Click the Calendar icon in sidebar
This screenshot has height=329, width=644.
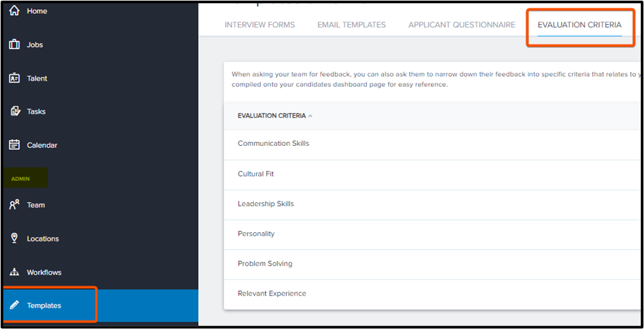[14, 145]
